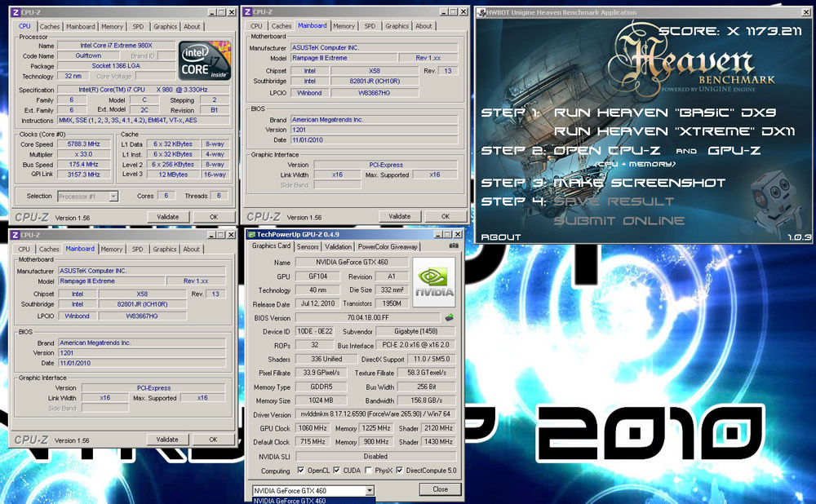Click the Heaven Benchmark window title icon
The width and height of the screenshot is (816, 504).
pos(481,12)
